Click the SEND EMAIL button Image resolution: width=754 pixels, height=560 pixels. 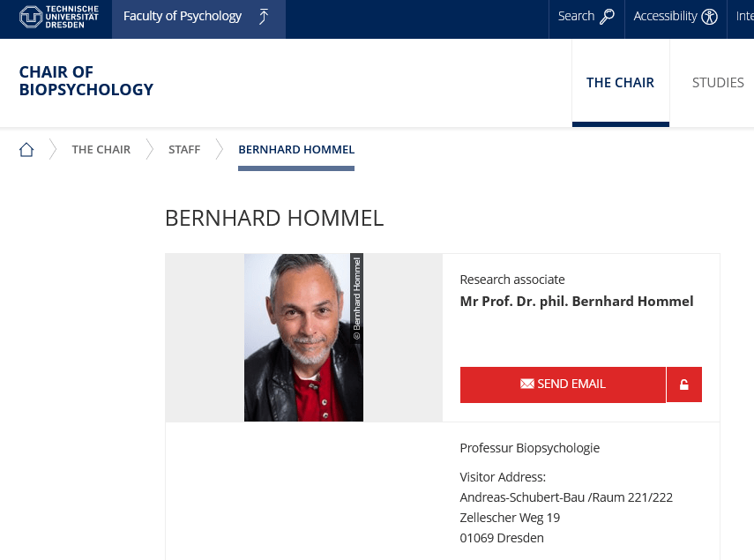563,385
